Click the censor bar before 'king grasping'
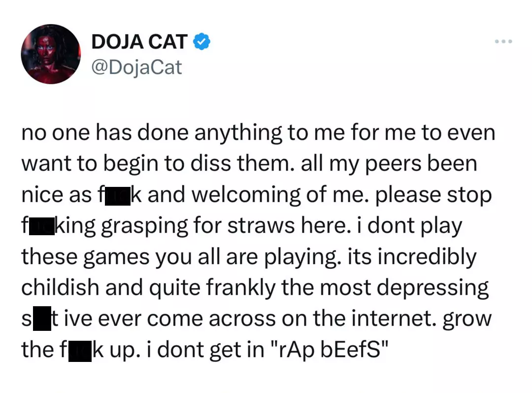This screenshot has width=532, height=393. click(42, 226)
